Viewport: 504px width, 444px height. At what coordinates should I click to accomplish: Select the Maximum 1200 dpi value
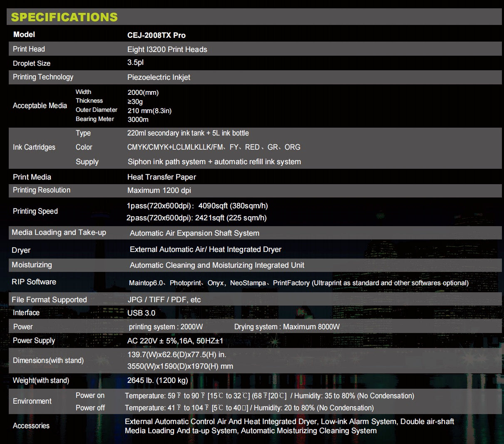pos(159,190)
